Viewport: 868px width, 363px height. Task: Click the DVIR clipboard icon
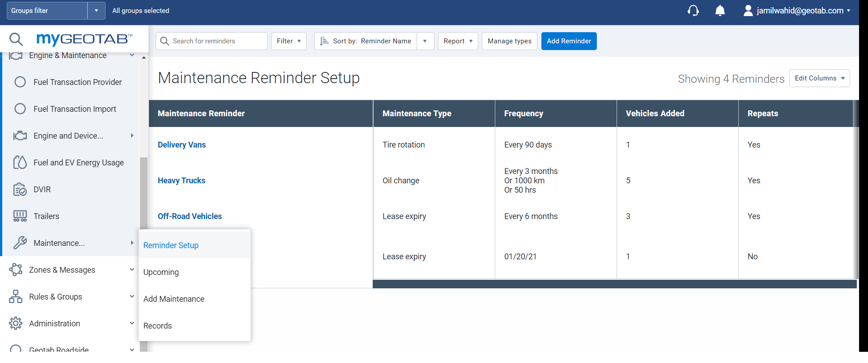pos(20,190)
